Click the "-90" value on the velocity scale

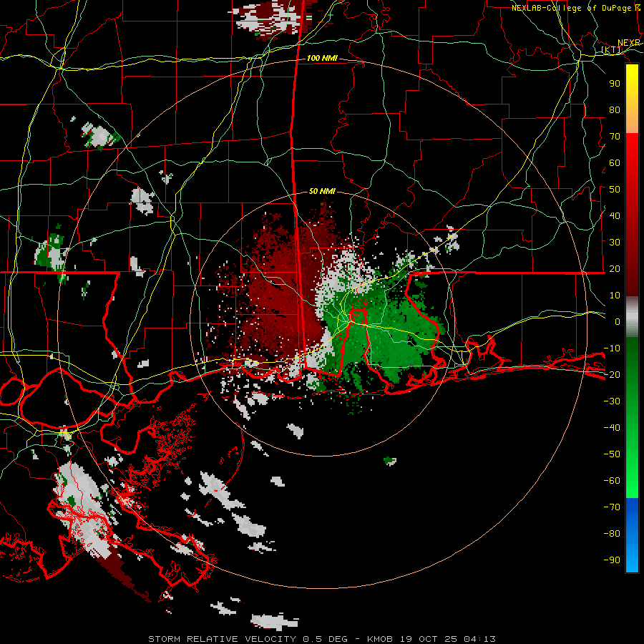pos(612,560)
